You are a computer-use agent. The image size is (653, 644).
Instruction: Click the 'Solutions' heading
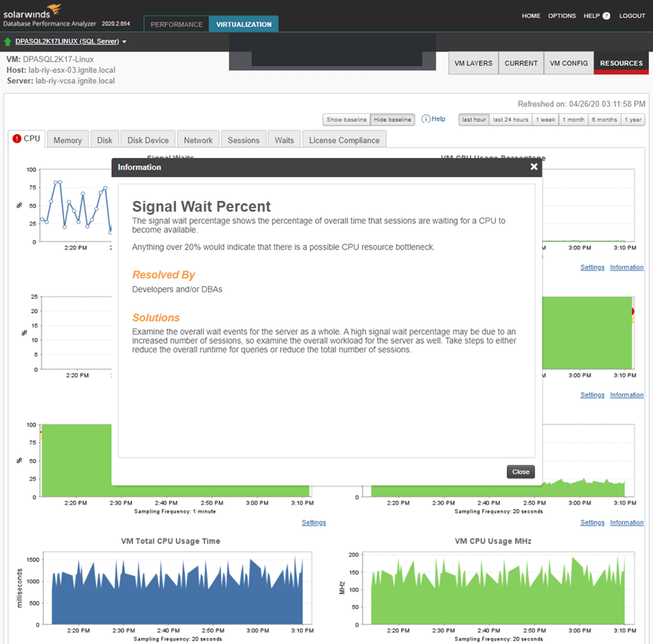click(x=156, y=318)
